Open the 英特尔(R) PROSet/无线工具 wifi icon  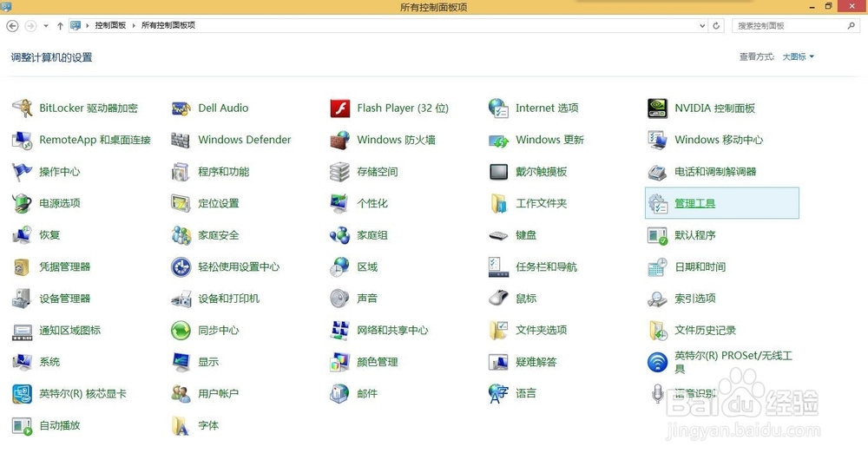658,362
